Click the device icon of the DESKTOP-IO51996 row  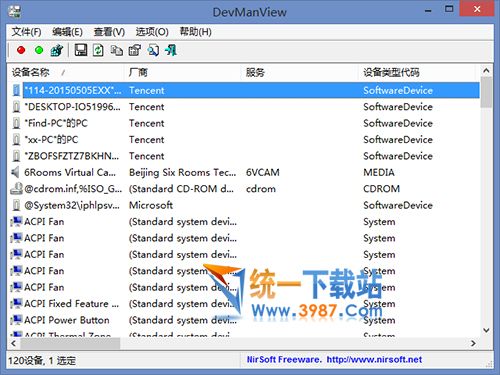tap(16, 107)
